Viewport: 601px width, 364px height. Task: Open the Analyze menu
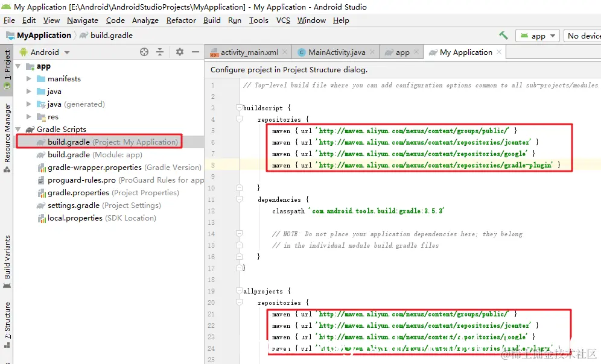(x=145, y=20)
